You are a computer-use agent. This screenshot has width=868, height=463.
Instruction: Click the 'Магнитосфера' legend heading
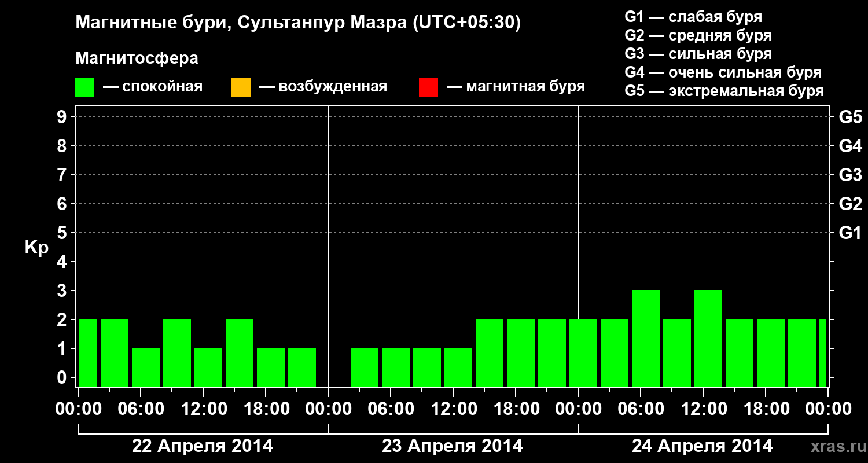[x=137, y=58]
